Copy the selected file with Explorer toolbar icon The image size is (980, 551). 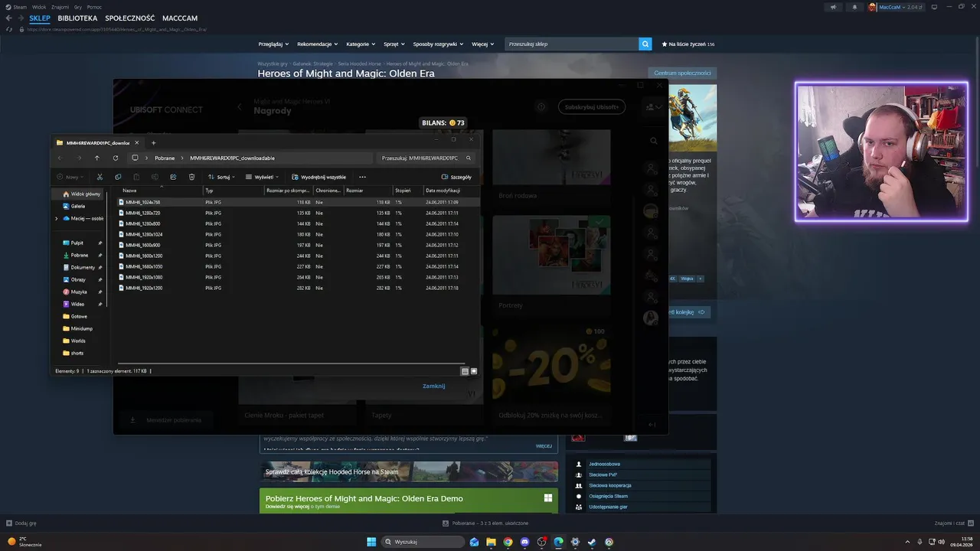[118, 177]
